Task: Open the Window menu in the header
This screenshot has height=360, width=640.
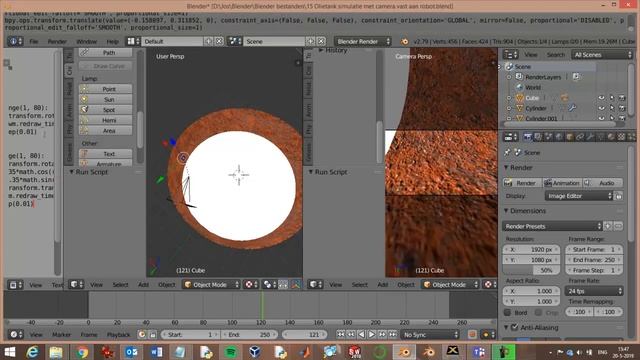Action: (x=87, y=41)
